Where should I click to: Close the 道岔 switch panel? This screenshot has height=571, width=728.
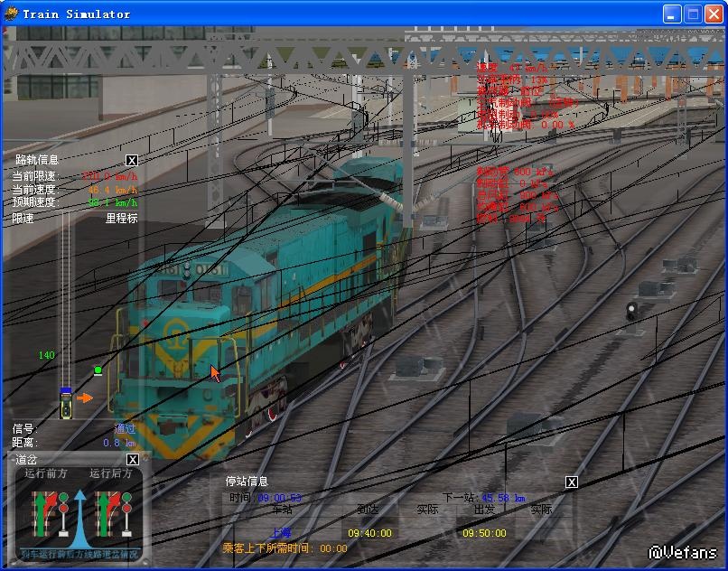click(x=132, y=460)
